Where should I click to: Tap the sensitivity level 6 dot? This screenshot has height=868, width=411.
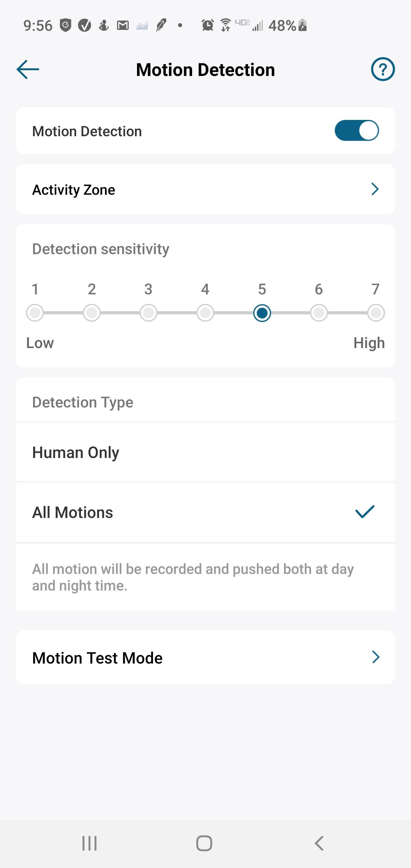click(319, 313)
